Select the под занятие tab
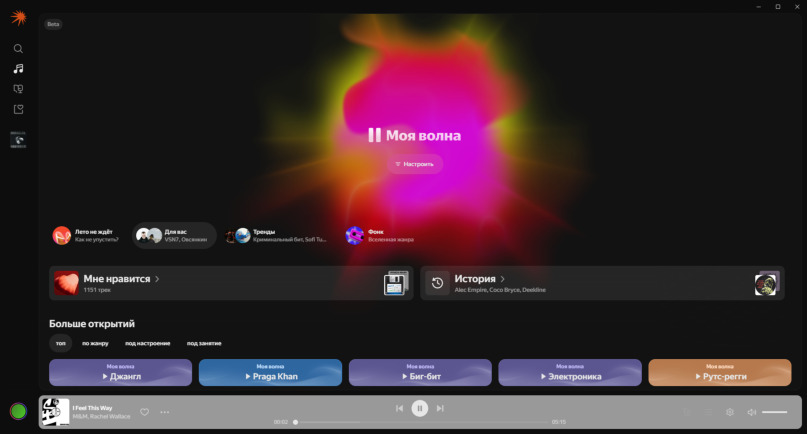Image resolution: width=807 pixels, height=434 pixels. [x=204, y=343]
